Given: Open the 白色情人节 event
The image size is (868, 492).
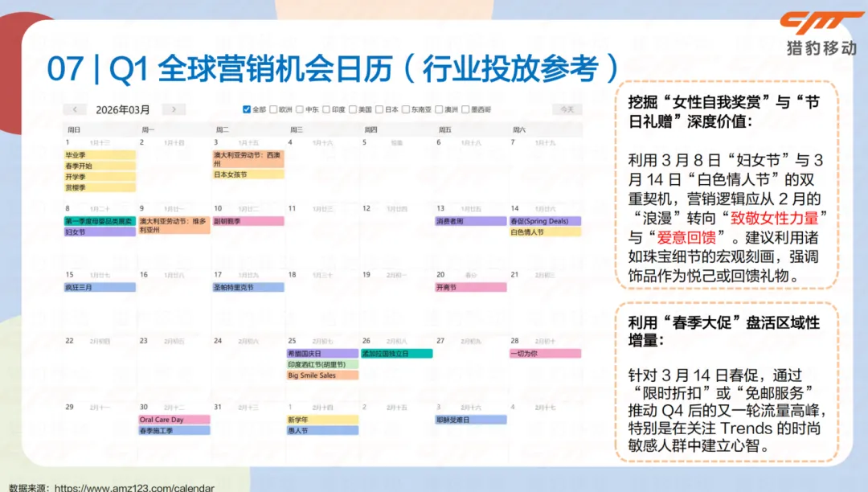Looking at the screenshot, I should pyautogui.click(x=545, y=232).
